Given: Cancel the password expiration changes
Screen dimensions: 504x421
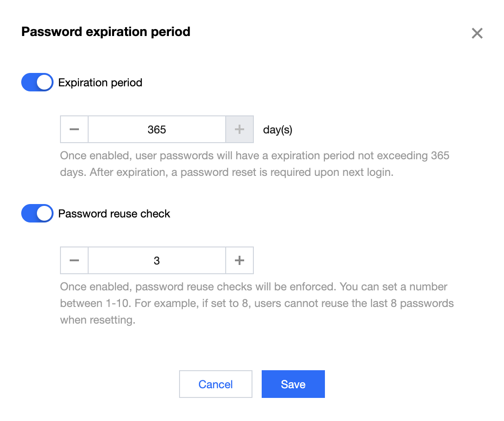Looking at the screenshot, I should (216, 384).
